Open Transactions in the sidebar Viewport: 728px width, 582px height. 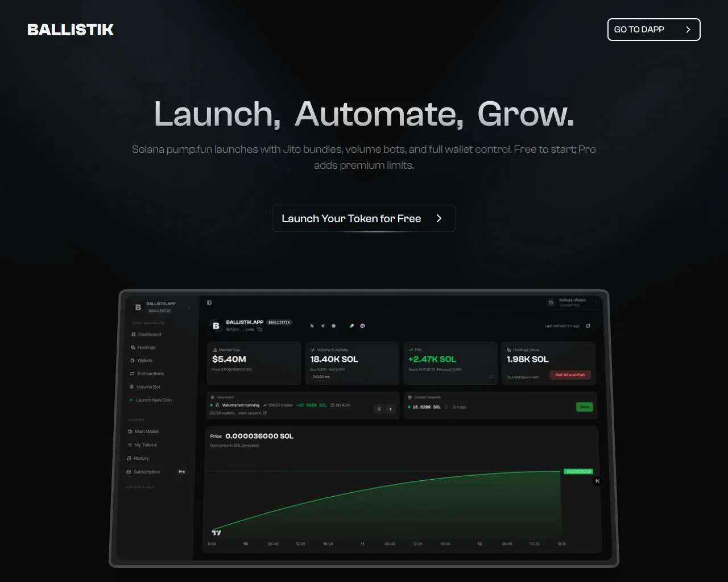pos(147,373)
